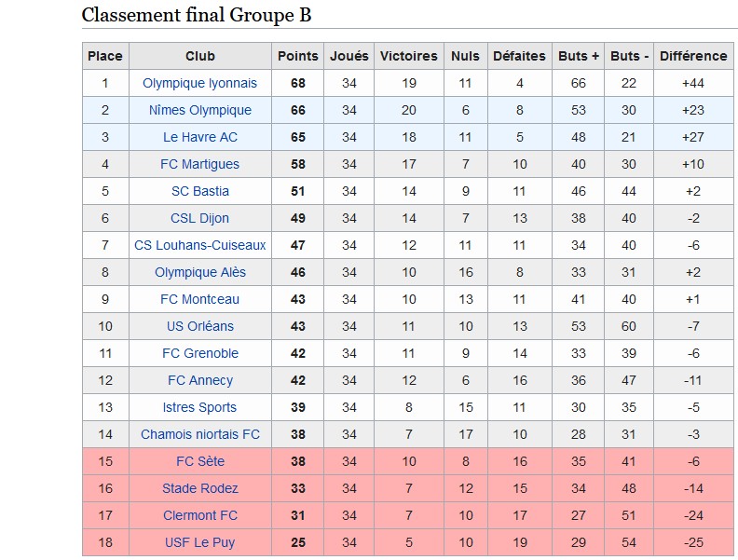This screenshot has height=560, width=738.
Task: Open the Clermont FC link
Action: [x=199, y=515]
